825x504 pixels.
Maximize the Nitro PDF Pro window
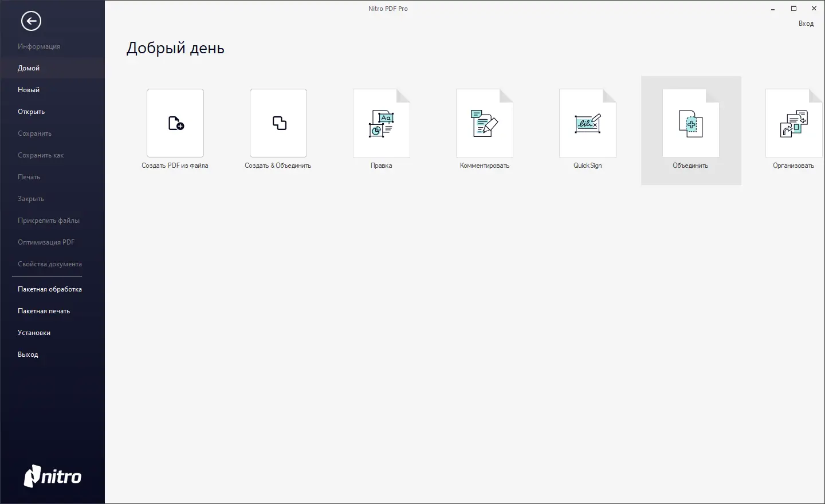tap(793, 9)
